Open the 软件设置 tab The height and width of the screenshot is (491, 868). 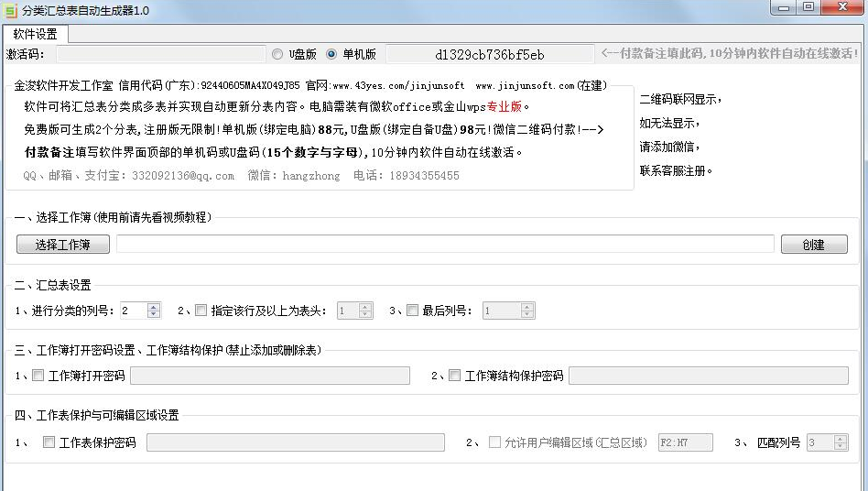point(35,34)
